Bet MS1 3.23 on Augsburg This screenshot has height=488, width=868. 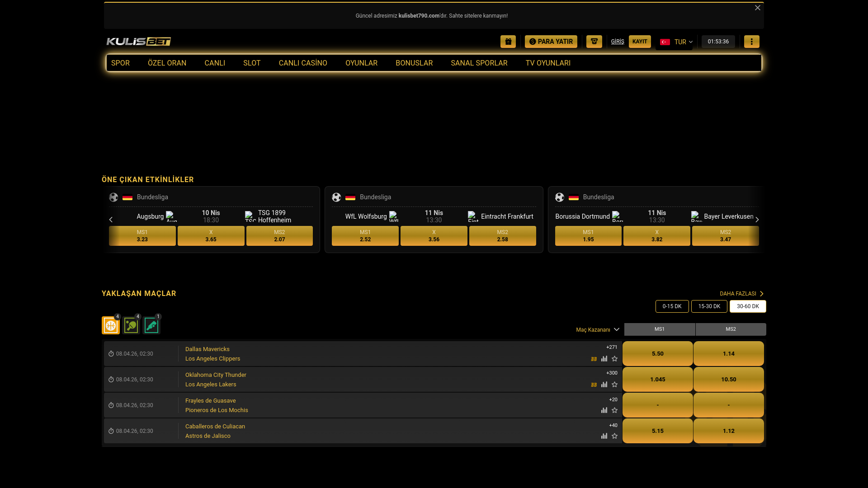[x=142, y=236]
